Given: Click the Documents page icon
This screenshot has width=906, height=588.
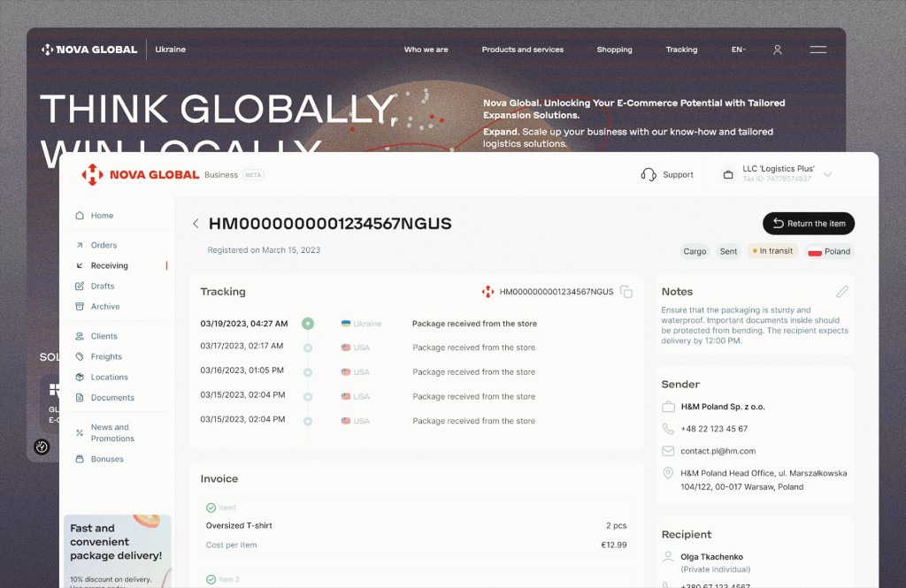Looking at the screenshot, I should click(80, 398).
